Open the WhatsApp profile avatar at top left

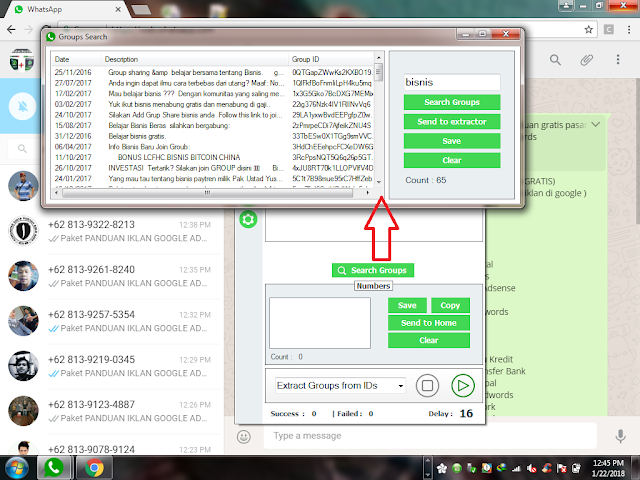click(22, 60)
